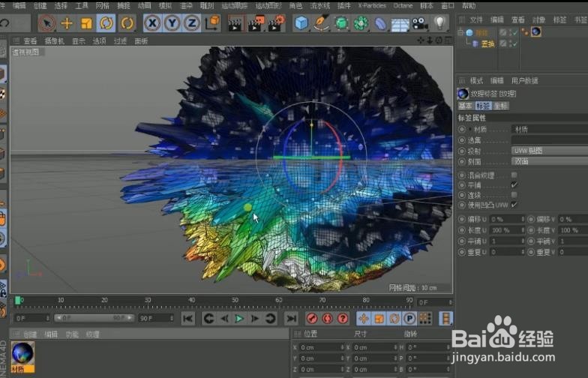Viewport: 588px width, 378px height.
Task: Go to the start of the timeline
Action: [187, 318]
